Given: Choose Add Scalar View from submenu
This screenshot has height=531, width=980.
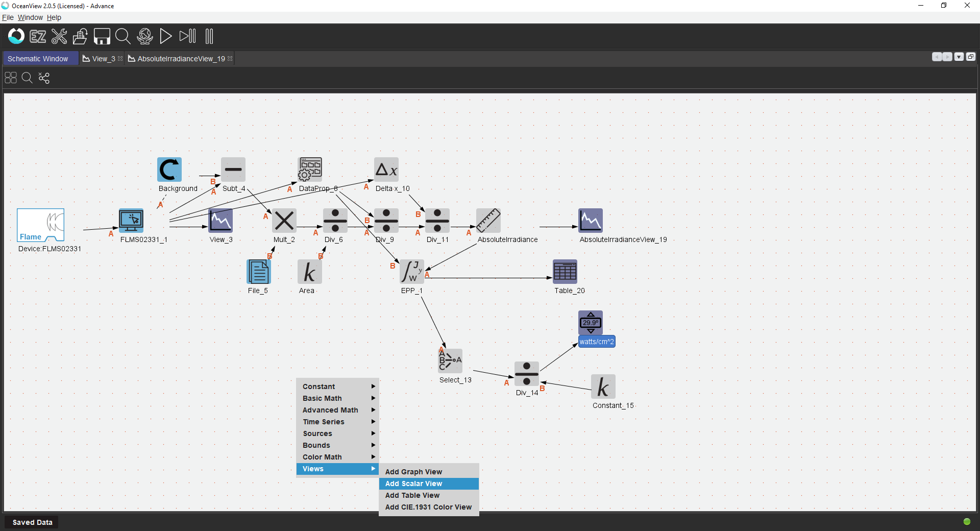Looking at the screenshot, I should [413, 484].
